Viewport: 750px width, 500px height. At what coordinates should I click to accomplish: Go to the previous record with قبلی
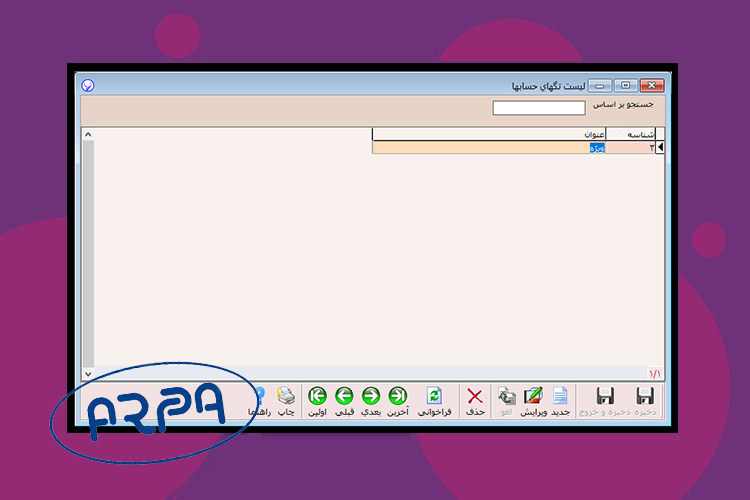click(x=344, y=401)
